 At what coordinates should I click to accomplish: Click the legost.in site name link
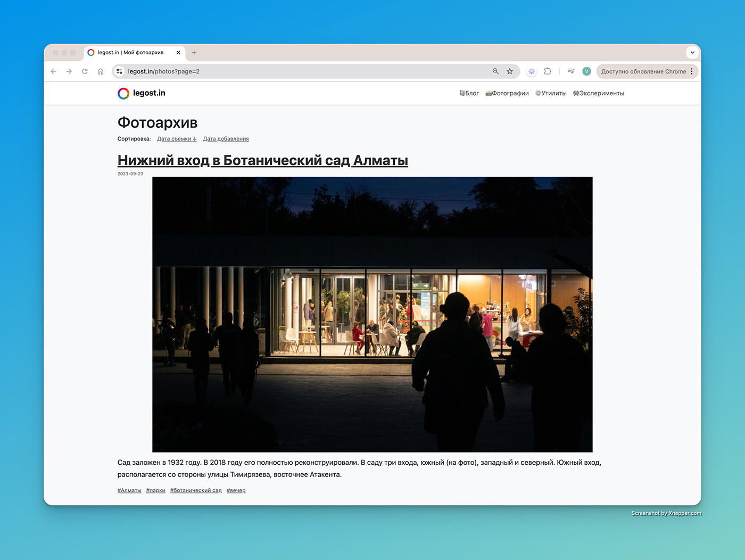[149, 93]
